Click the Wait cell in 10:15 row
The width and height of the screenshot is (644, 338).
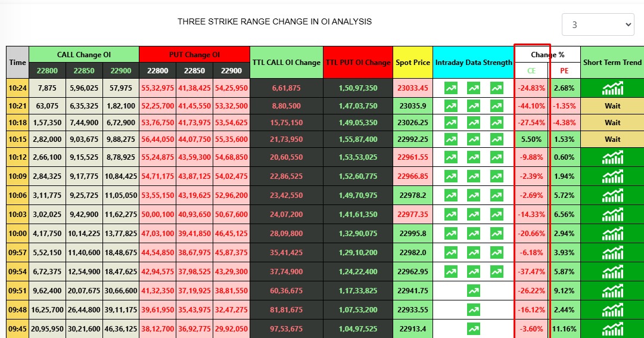click(x=612, y=139)
